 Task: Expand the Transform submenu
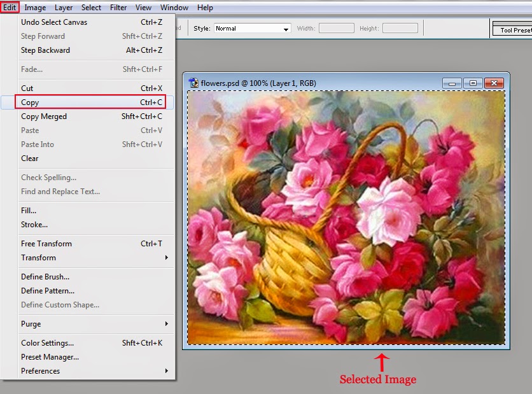point(91,258)
